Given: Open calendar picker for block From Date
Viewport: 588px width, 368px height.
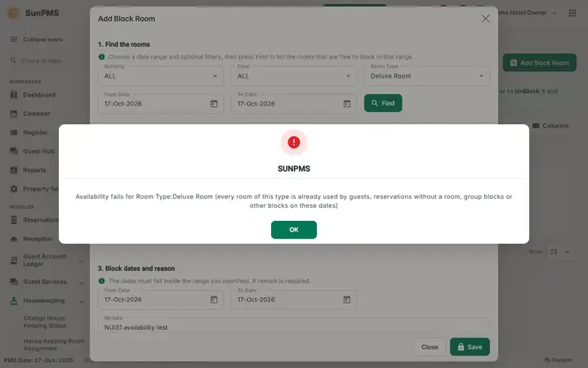Looking at the screenshot, I should (214, 299).
